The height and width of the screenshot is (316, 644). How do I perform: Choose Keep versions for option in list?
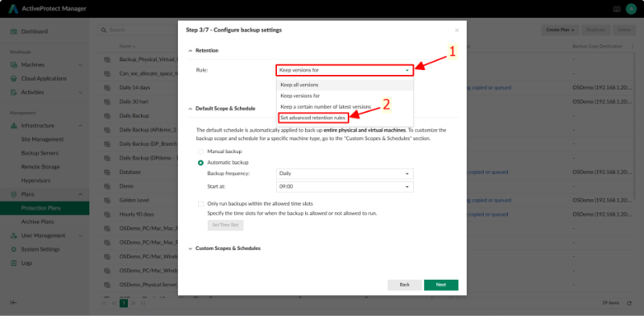pos(345,96)
